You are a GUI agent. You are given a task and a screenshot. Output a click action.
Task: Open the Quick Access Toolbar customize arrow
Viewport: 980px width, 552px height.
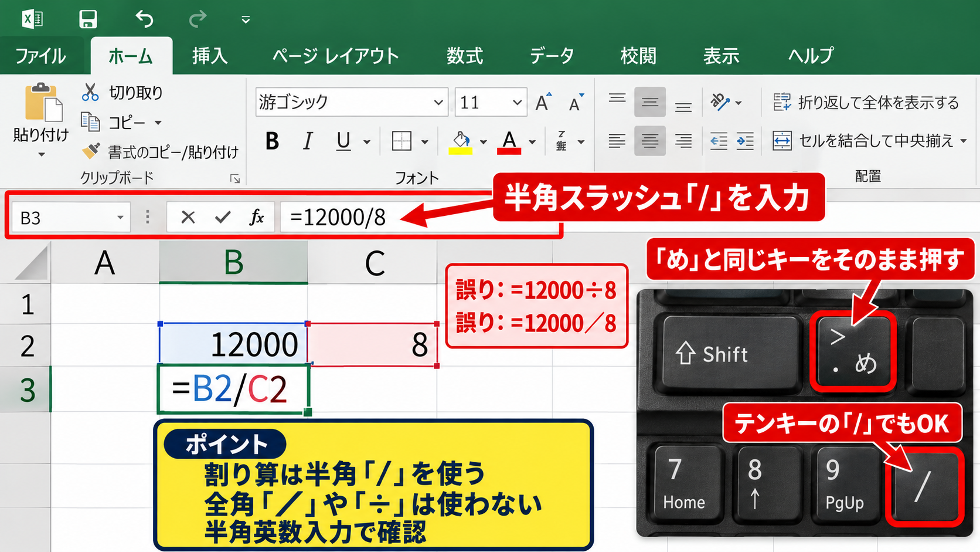pos(246,20)
